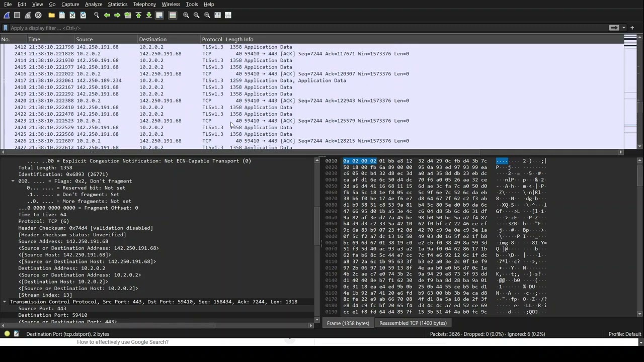
Task: Select packet number 2413 ACK row
Action: pyautogui.click(x=312, y=54)
